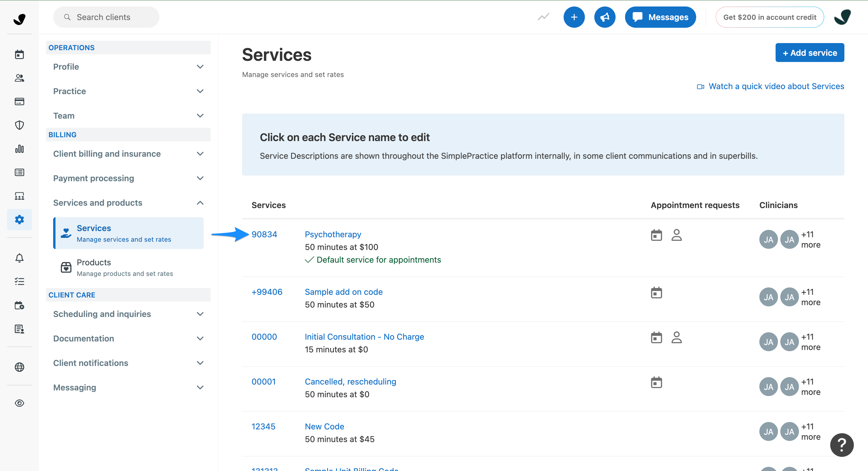This screenshot has width=868, height=471.
Task: Click person icon in Psychotherapy row
Action: 676,235
